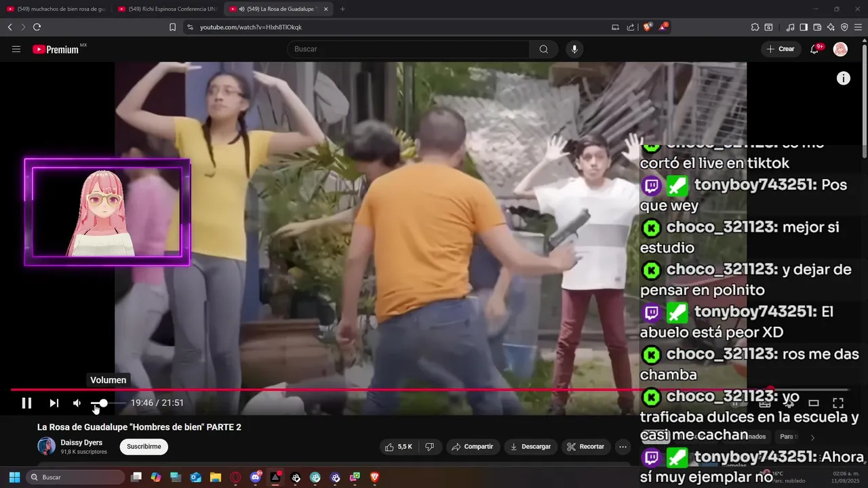
Task: Open Brave Shields lion icon
Action: 648,27
